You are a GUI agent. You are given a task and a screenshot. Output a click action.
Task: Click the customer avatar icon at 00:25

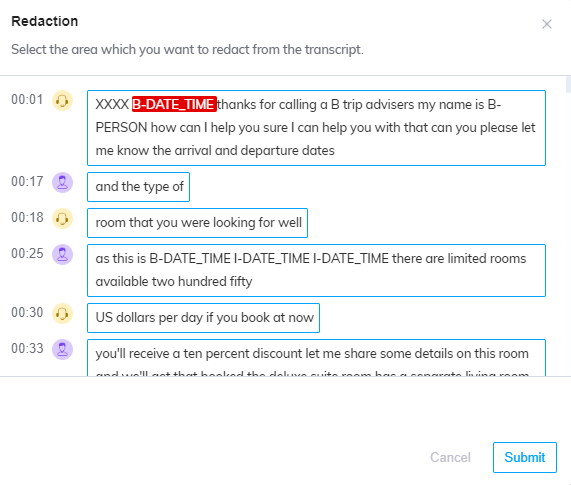[x=62, y=254]
